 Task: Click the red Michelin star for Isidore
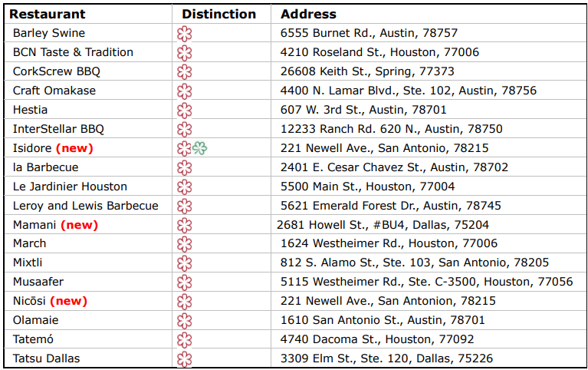pyautogui.click(x=184, y=148)
